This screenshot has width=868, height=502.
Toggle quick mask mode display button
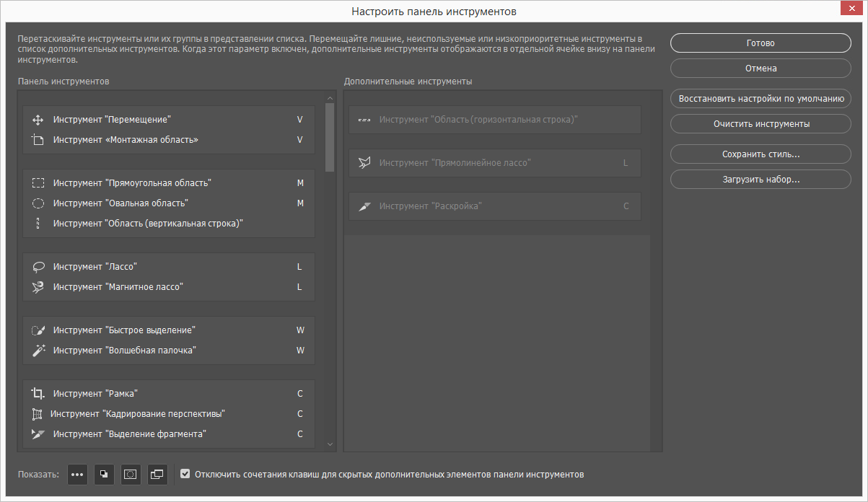130,475
